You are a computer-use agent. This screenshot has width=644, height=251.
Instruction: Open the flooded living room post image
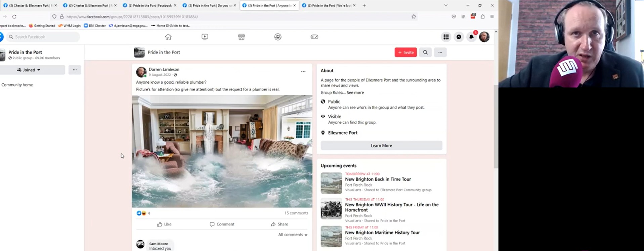coord(222,151)
